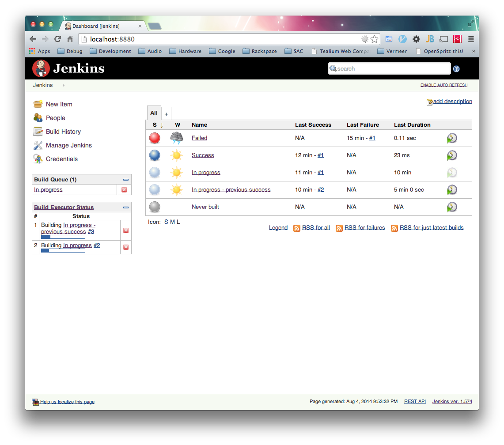Cancel queued In progress item

coord(124,190)
